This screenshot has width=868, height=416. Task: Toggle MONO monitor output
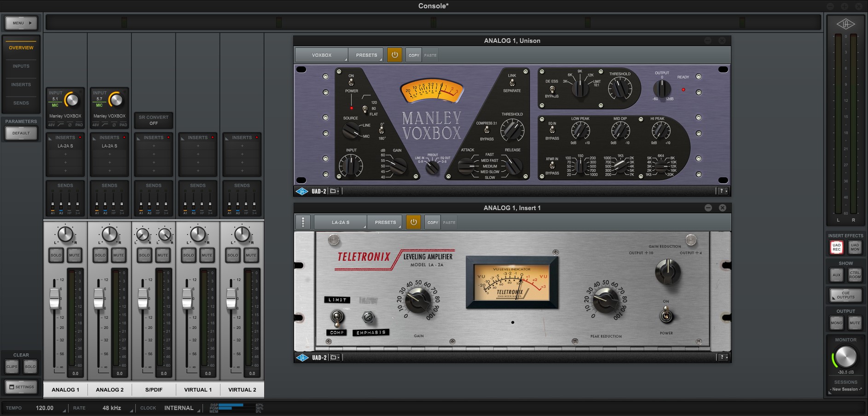tap(837, 323)
